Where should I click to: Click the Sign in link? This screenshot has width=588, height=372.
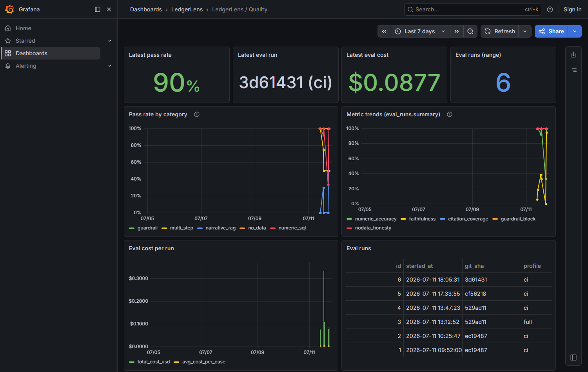pyautogui.click(x=572, y=9)
